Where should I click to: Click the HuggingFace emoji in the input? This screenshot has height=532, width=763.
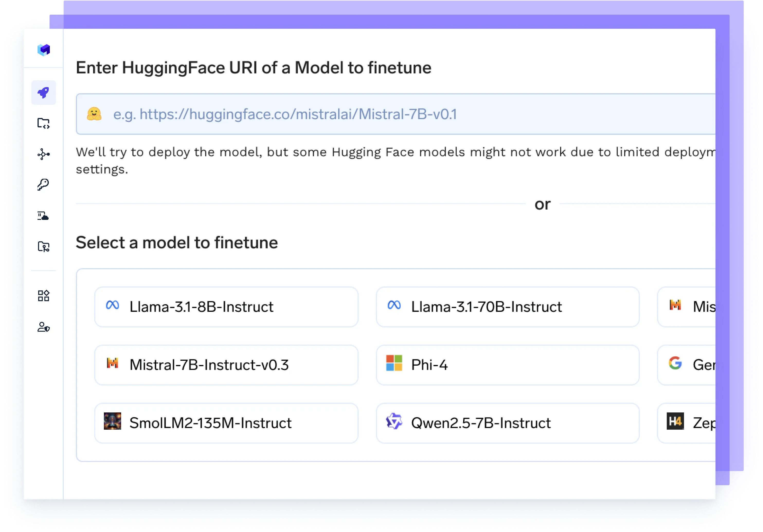click(94, 114)
